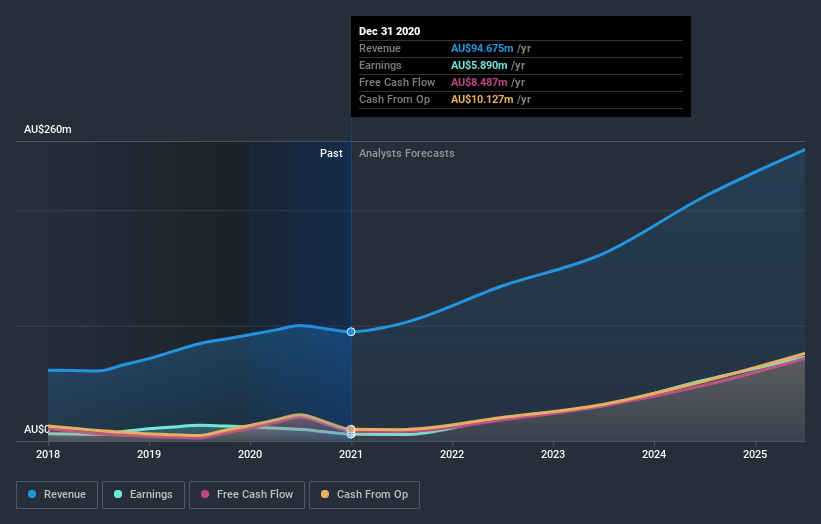The height and width of the screenshot is (524, 821).
Task: Select the 2022 x-axis label
Action: click(x=452, y=454)
